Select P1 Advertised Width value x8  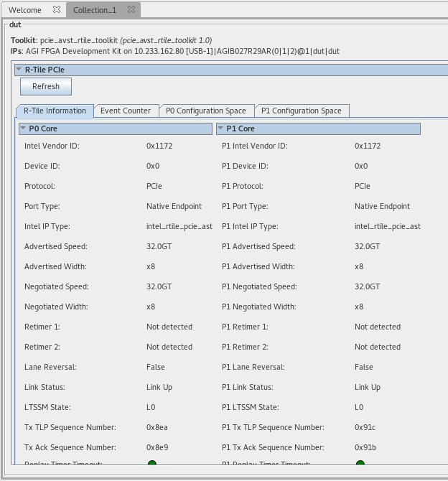point(359,266)
